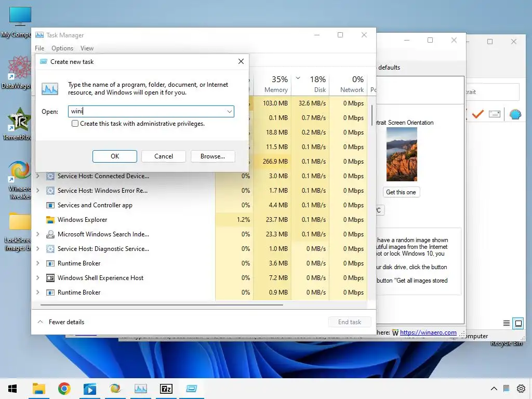Tick the administrative privileges checkbox
The height and width of the screenshot is (399, 532).
pyautogui.click(x=75, y=124)
